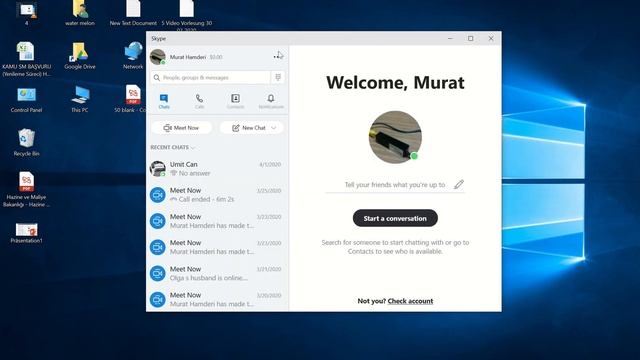
Task: Click the pencil edit status icon
Action: [459, 184]
